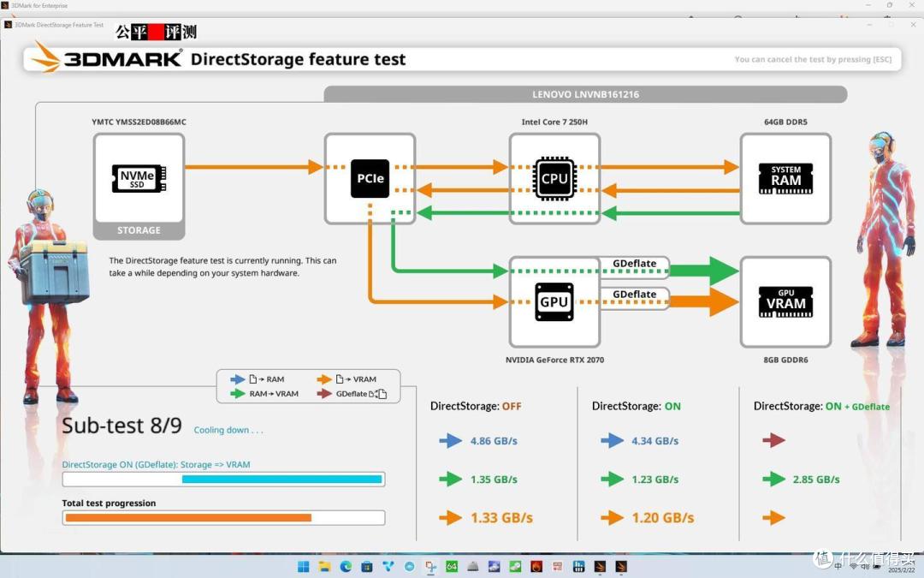
Task: Click the 1.23 GB/s result value
Action: 654,480
